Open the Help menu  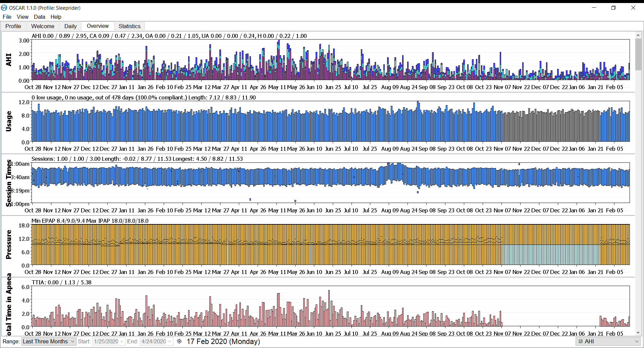click(x=56, y=17)
